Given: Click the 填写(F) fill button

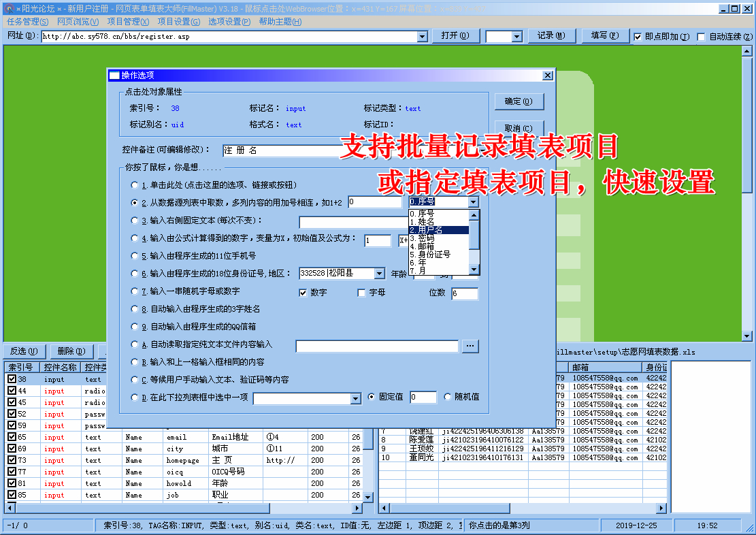Looking at the screenshot, I should tap(604, 35).
